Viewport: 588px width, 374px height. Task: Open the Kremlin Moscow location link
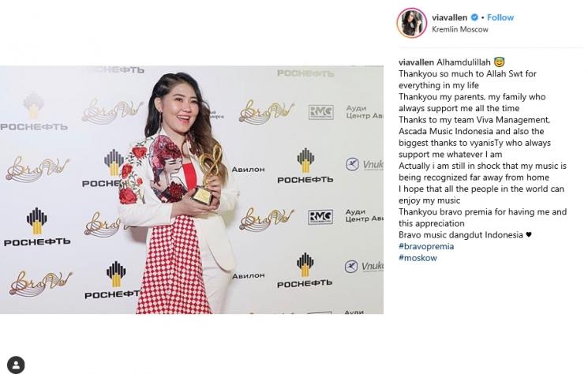tap(460, 29)
